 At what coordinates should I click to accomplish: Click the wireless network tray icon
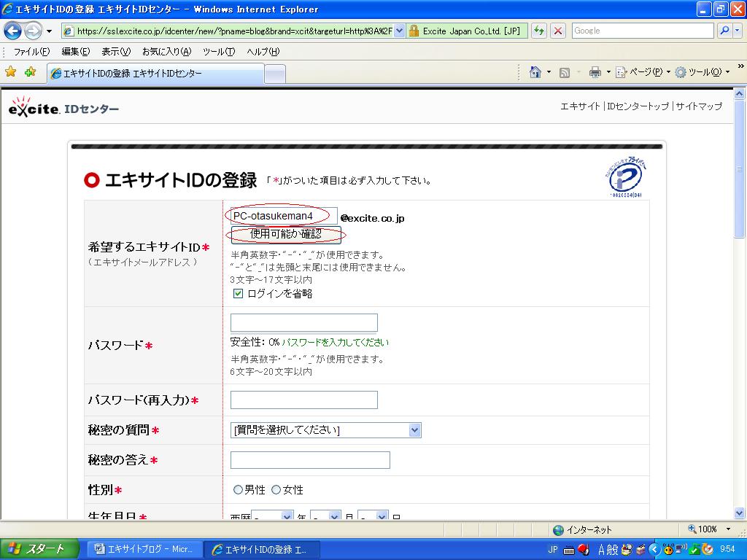pyautogui.click(x=682, y=549)
